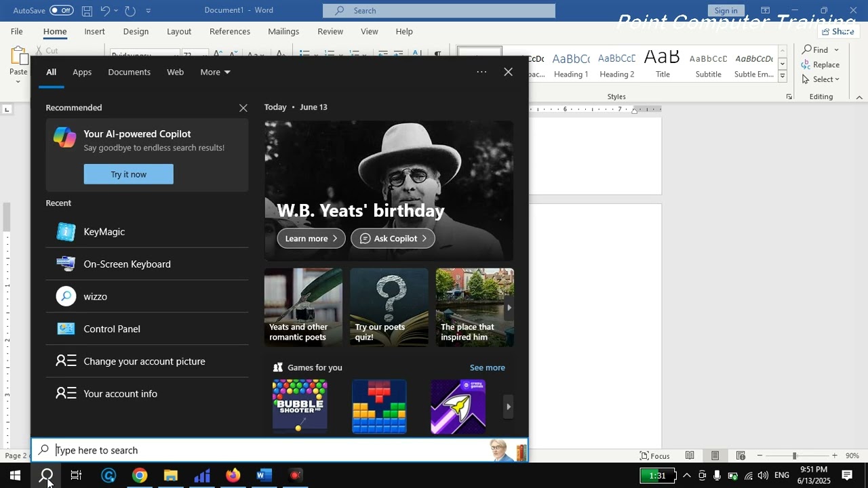Open the Insert ribbon tab
Image resolution: width=868 pixels, height=488 pixels.
(94, 31)
